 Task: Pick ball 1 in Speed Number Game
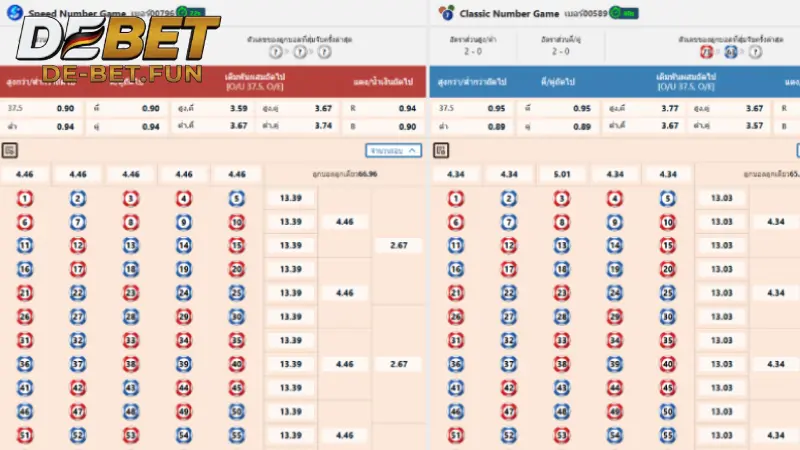[24, 198]
